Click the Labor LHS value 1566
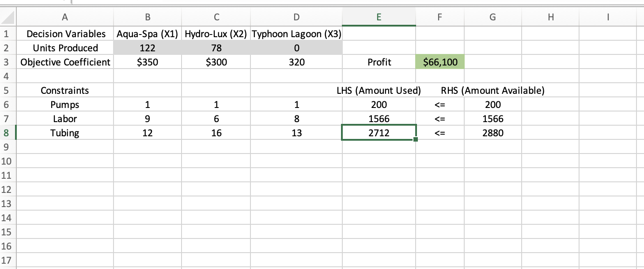The height and width of the screenshot is (269, 644). click(379, 119)
